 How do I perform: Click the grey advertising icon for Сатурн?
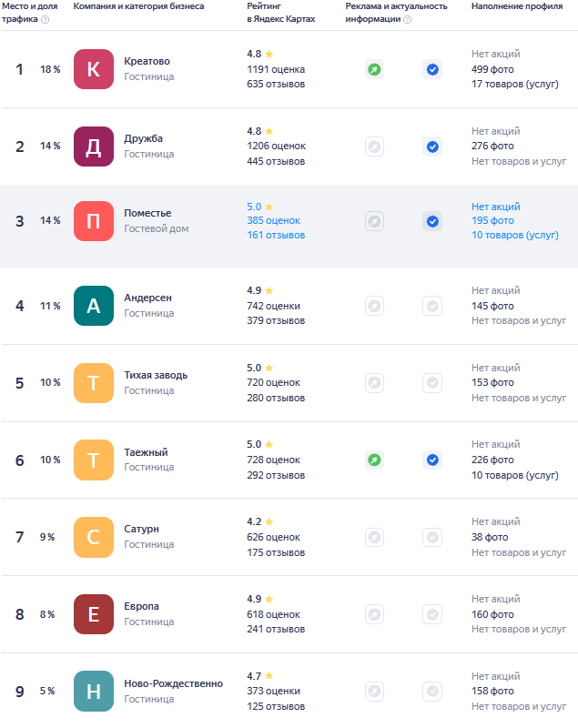pos(374,538)
